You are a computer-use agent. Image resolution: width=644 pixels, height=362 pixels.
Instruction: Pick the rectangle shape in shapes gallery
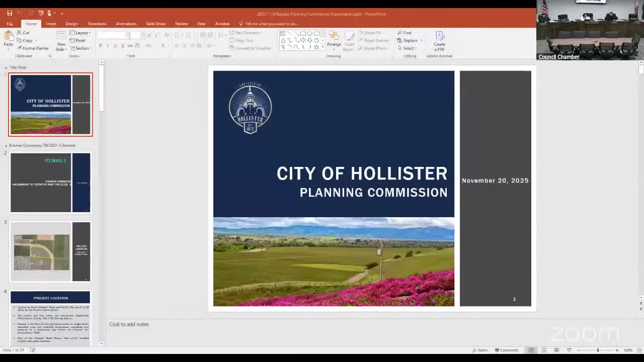click(303, 34)
